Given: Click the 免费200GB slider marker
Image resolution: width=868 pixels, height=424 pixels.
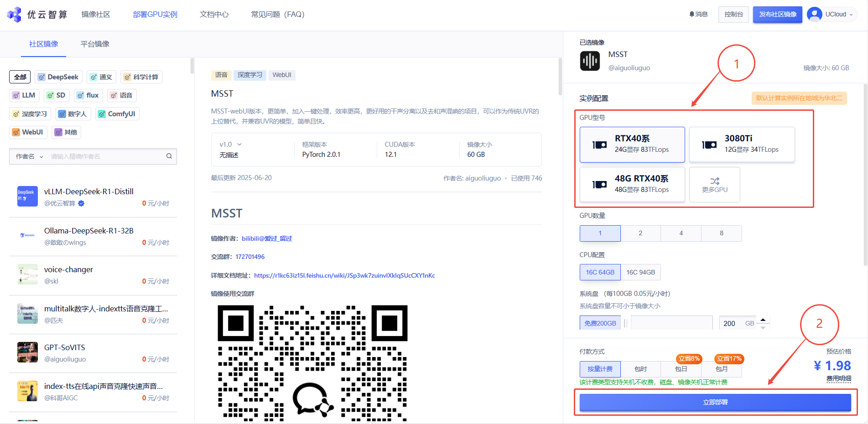Looking at the screenshot, I should (600, 323).
